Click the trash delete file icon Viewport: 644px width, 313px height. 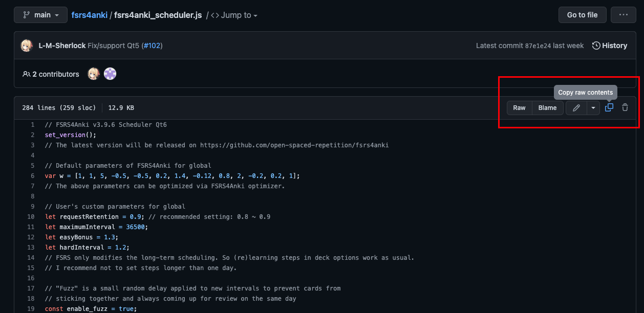(x=625, y=107)
